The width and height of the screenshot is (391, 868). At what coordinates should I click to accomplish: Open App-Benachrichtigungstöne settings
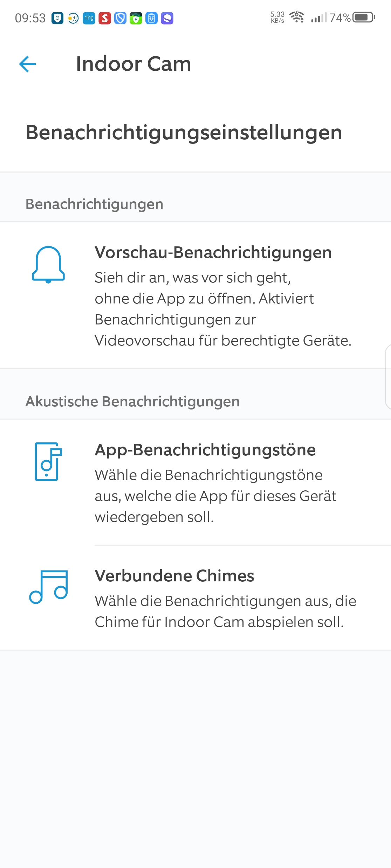click(205, 450)
